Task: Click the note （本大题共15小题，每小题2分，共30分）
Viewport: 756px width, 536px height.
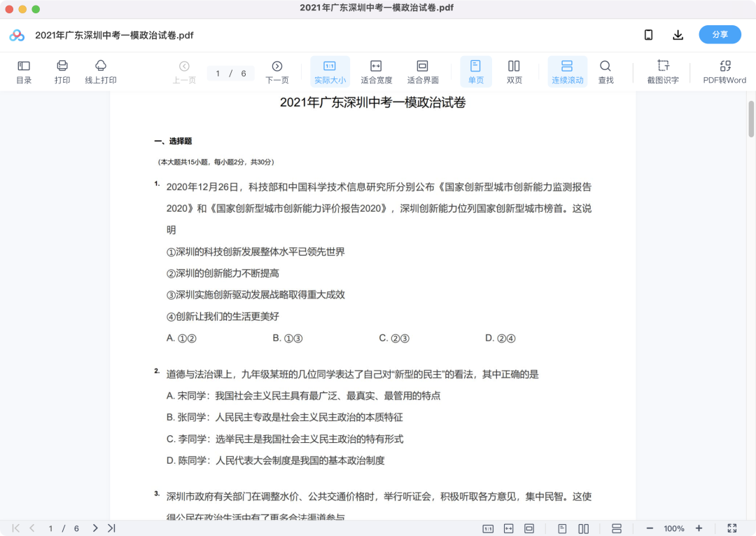Action: pyautogui.click(x=216, y=162)
